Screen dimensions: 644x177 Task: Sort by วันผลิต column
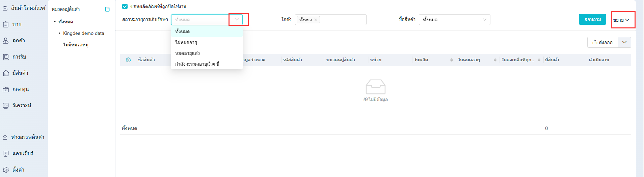click(451, 60)
